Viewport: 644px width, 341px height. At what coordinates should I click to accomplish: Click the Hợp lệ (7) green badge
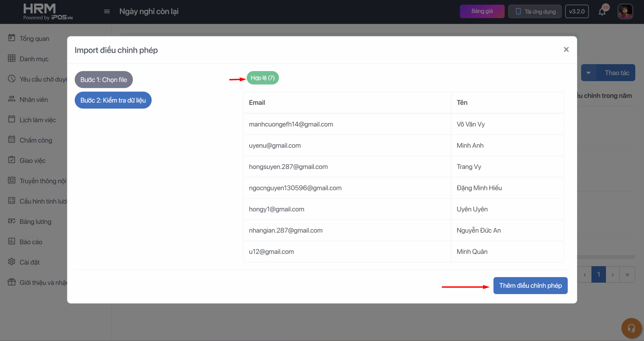coord(263,78)
